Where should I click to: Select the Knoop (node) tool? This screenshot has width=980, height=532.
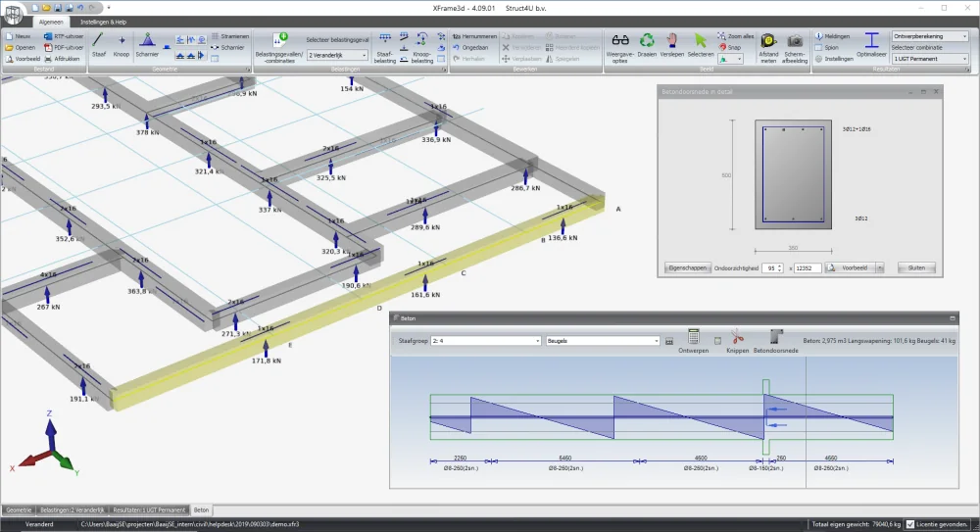coord(122,46)
